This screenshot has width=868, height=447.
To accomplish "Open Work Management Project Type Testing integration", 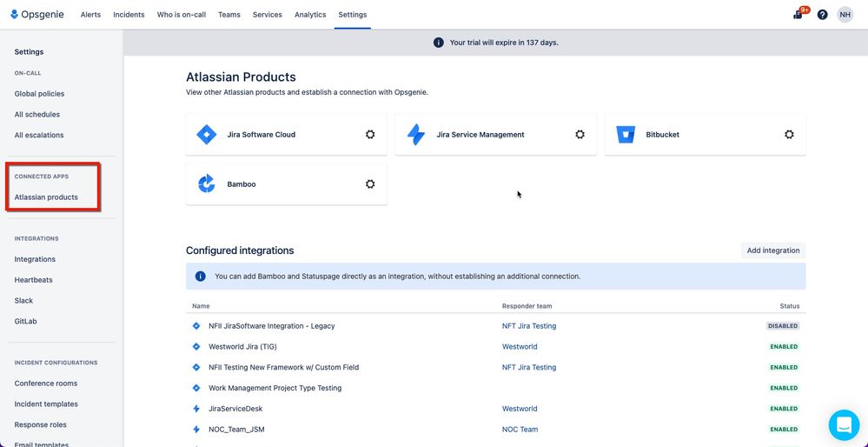I will click(275, 388).
